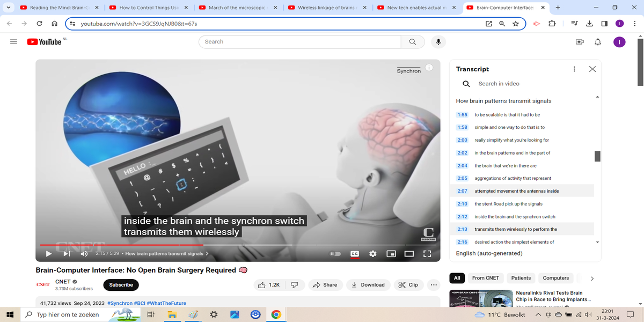This screenshot has width=644, height=322.
Task: Open the browser home page
Action: pyautogui.click(x=54, y=24)
